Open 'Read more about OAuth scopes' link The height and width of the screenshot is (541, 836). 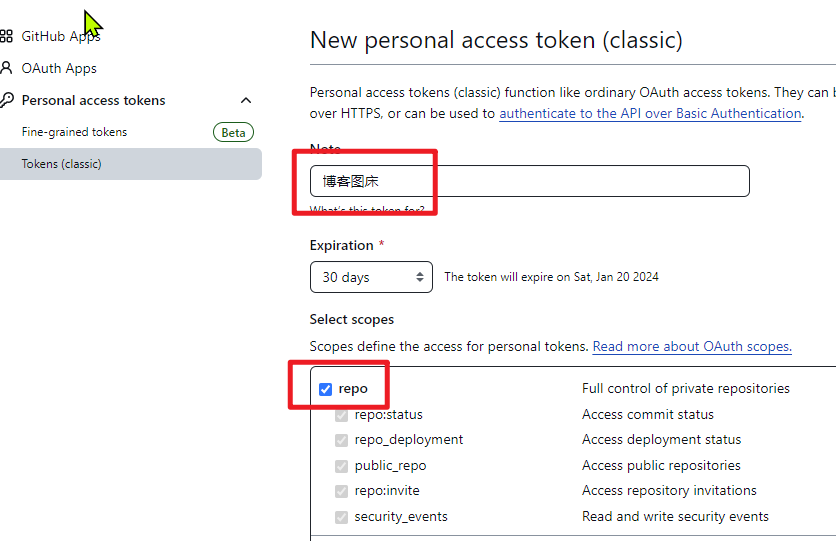pos(691,346)
